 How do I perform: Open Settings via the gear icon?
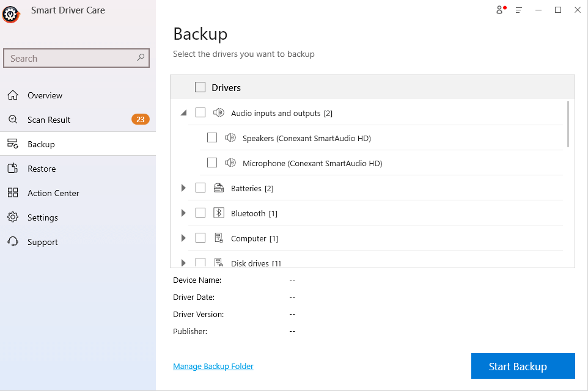(x=13, y=217)
